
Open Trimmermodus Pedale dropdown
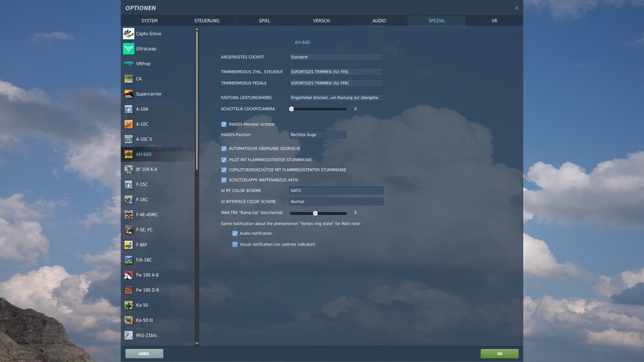(336, 83)
